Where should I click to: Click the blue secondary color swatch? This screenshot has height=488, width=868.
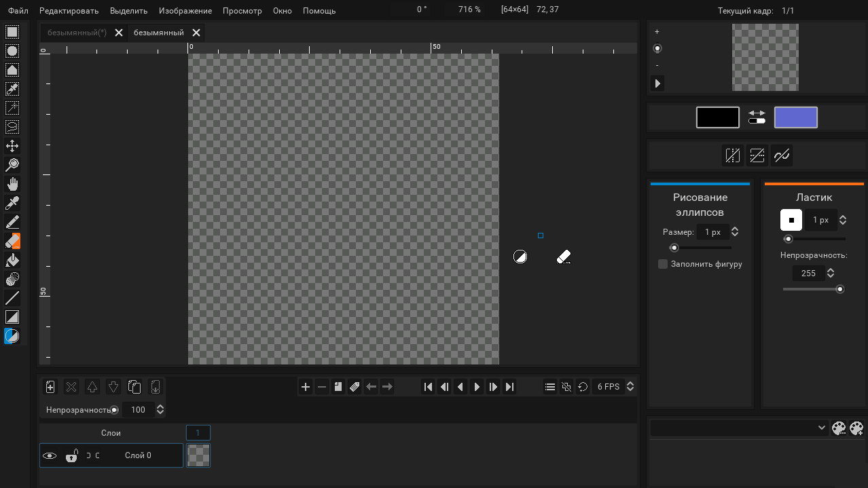click(x=795, y=117)
